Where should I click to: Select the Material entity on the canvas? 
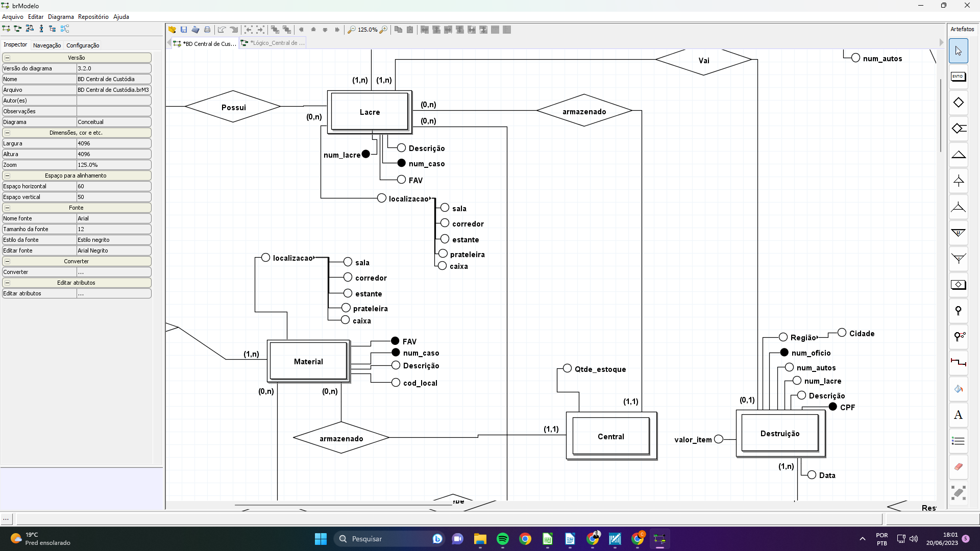pos(308,361)
